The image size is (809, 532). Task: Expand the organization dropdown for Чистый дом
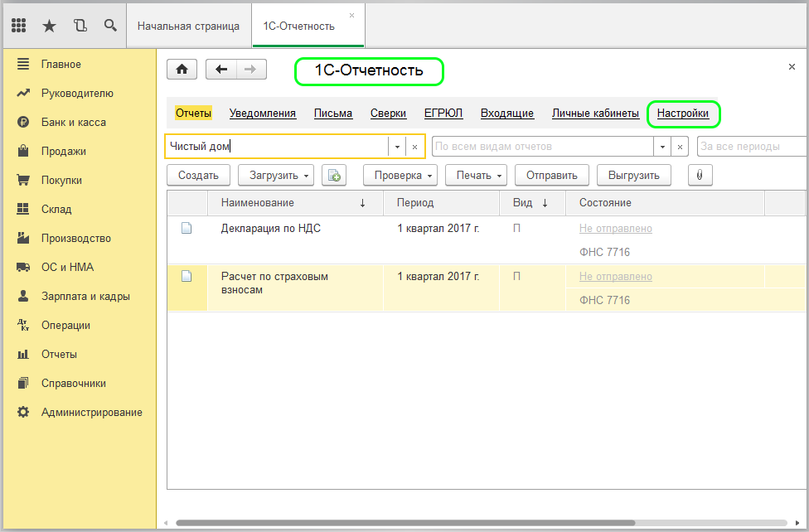pos(397,147)
